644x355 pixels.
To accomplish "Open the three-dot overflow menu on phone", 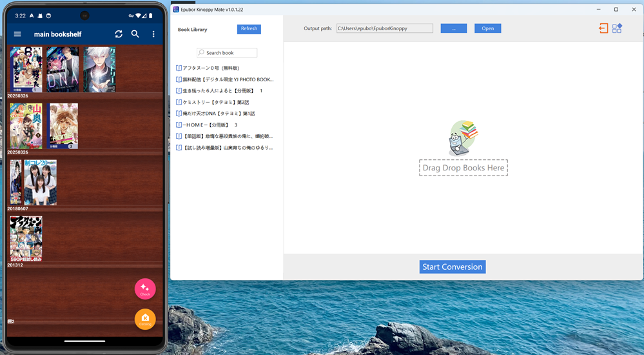I will pyautogui.click(x=153, y=34).
